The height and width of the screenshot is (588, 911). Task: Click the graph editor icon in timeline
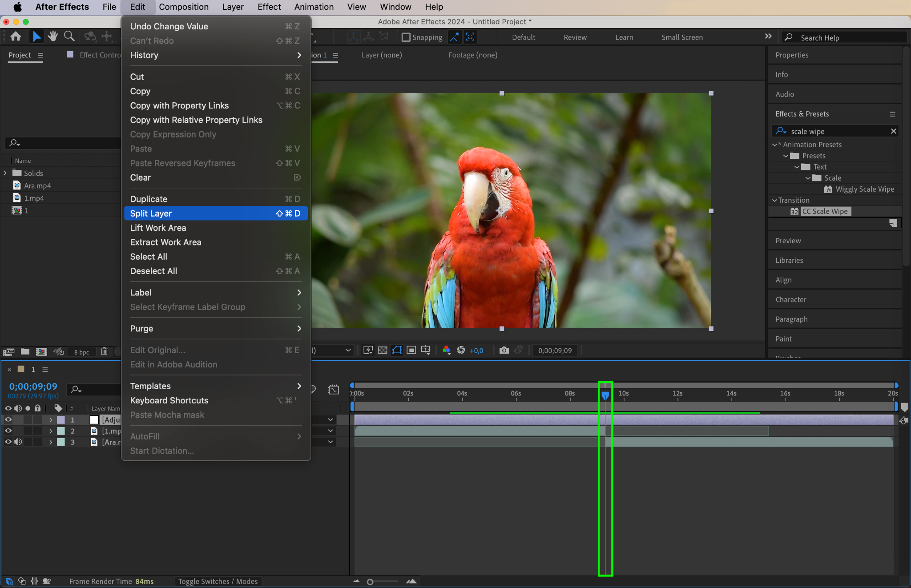(333, 390)
